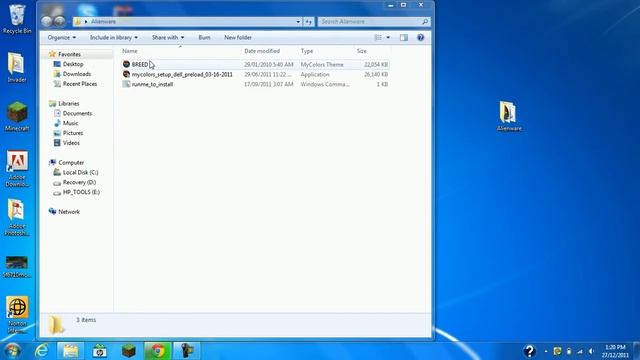Open Recovery (D:) drive
Screen dimensions: 640x360
pyautogui.click(x=79, y=182)
